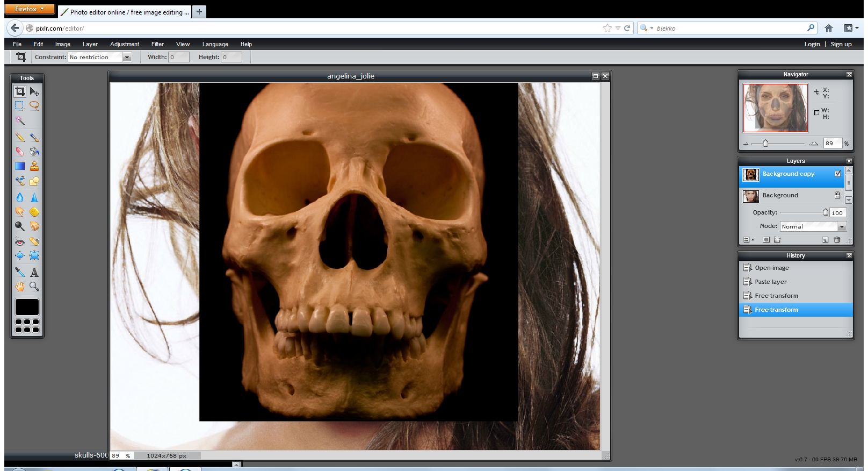Open the File menu

pos(17,44)
